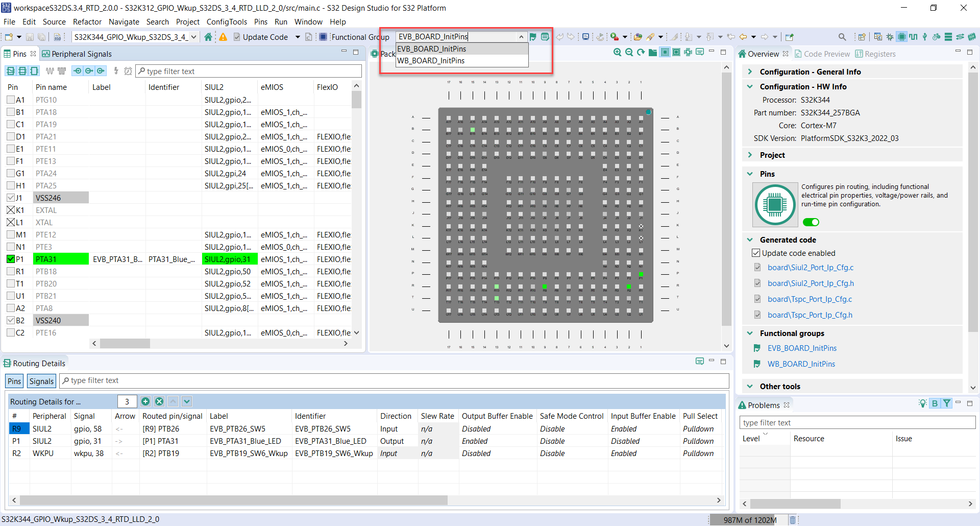Open the Clocks perspective waveform icon
This screenshot has width=980, height=526.
click(913, 37)
